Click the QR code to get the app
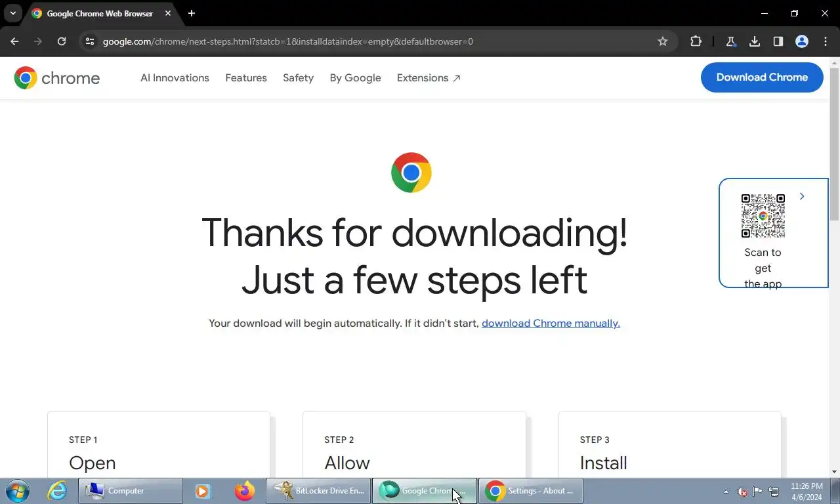Image resolution: width=840 pixels, height=504 pixels. pos(763,216)
